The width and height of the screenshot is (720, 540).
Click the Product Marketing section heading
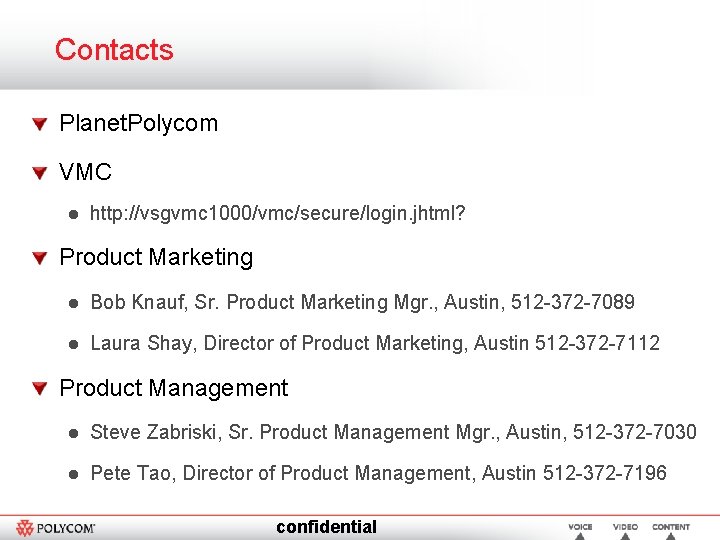156,257
